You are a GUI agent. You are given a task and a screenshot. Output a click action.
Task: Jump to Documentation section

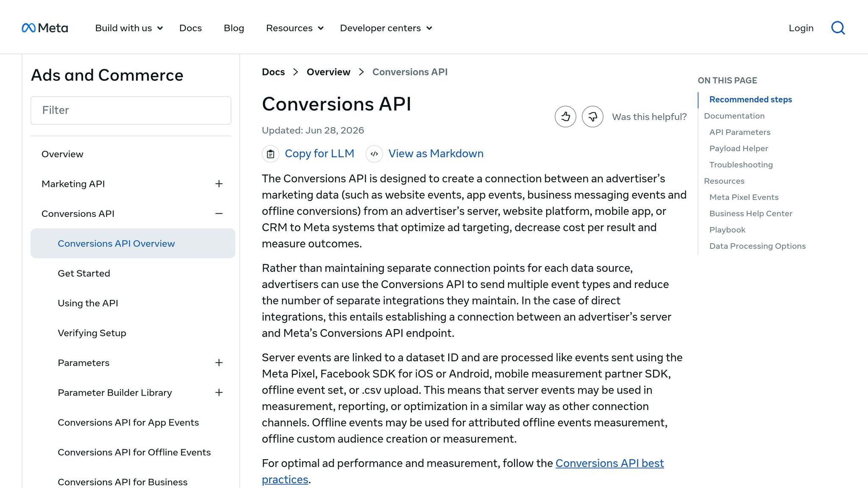(734, 116)
